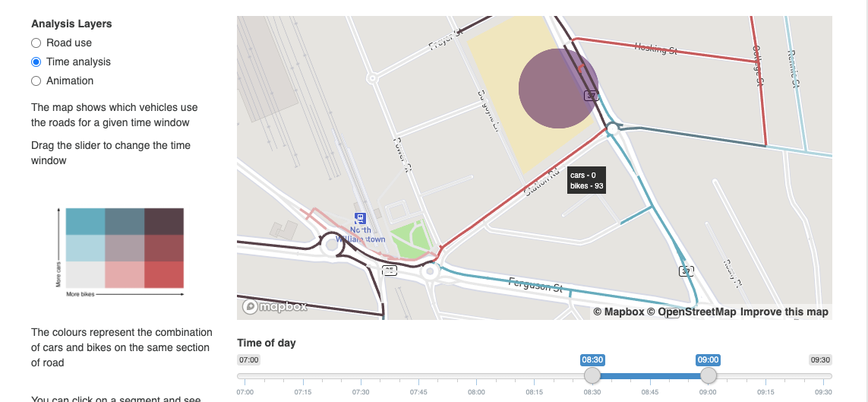The image size is (868, 402).
Task: Click the Mapbox logo on the map
Action: 275,307
